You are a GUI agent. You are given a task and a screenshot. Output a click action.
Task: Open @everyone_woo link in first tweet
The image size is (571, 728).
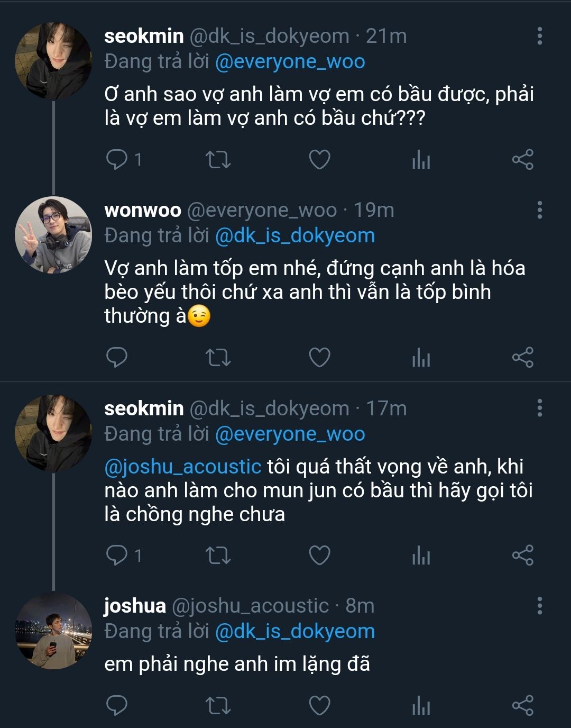(290, 62)
